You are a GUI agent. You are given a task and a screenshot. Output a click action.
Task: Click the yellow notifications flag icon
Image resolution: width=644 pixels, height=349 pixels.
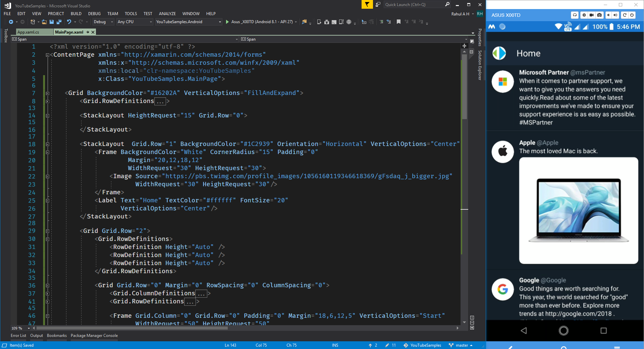tap(367, 4)
